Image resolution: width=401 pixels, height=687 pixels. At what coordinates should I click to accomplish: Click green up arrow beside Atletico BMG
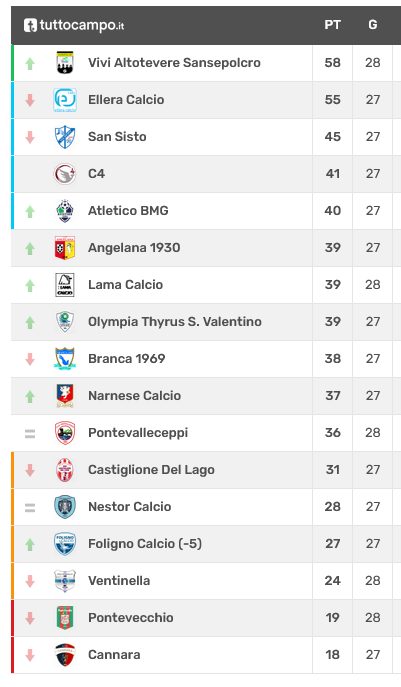click(30, 212)
